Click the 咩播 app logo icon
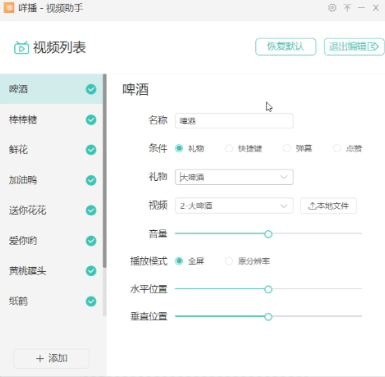Image resolution: width=385 pixels, height=377 pixels. (x=9, y=7)
